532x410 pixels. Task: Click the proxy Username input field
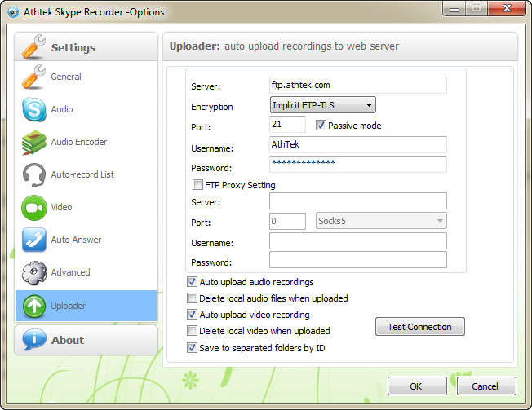[x=358, y=241]
